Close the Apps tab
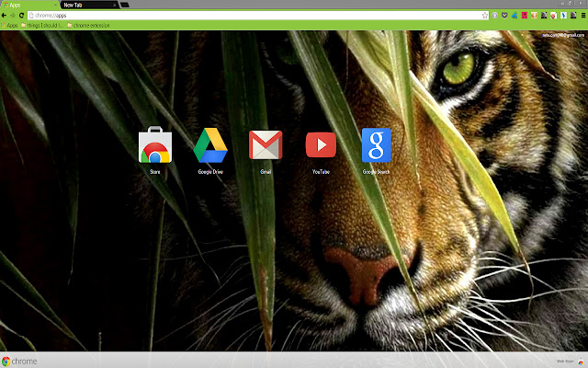 pyautogui.click(x=55, y=5)
